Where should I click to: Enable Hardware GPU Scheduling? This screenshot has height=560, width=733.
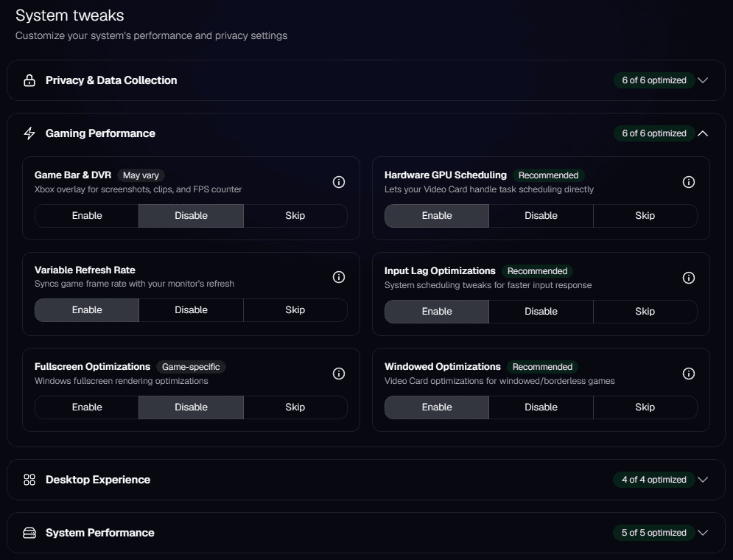click(437, 215)
